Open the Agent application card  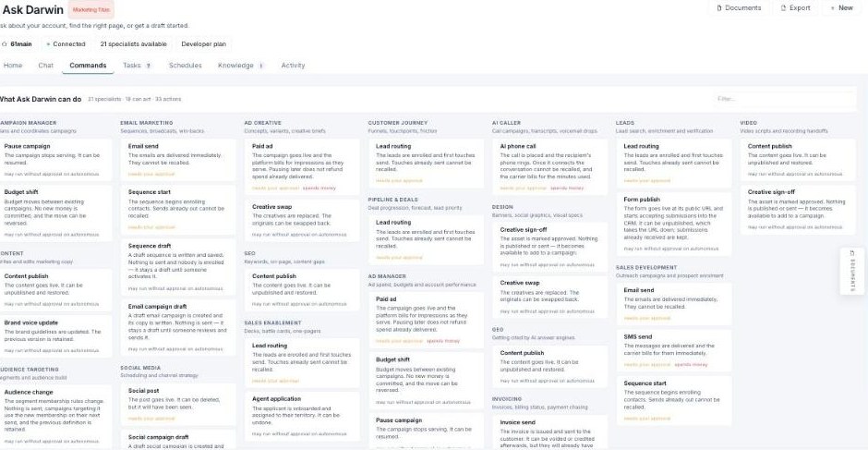pos(302,417)
